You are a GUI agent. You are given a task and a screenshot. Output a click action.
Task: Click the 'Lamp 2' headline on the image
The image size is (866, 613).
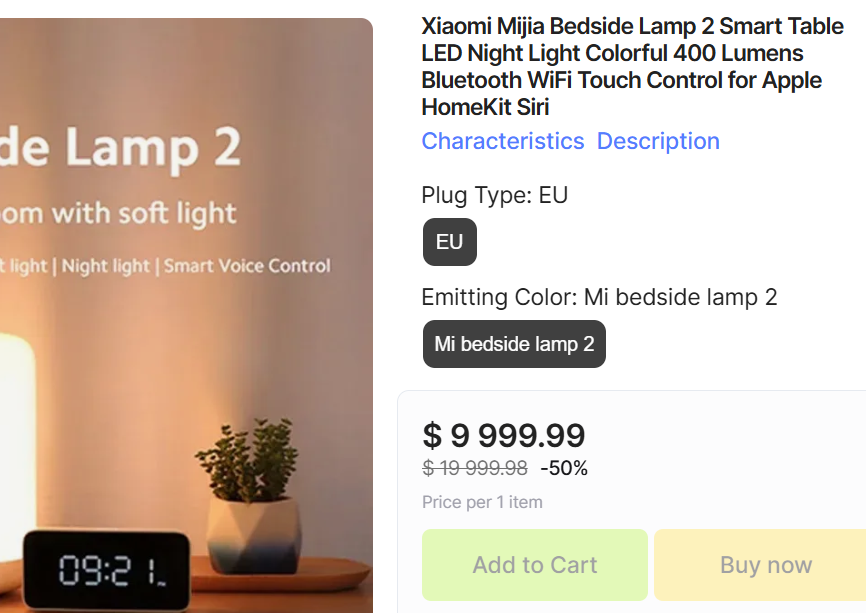[x=150, y=147]
